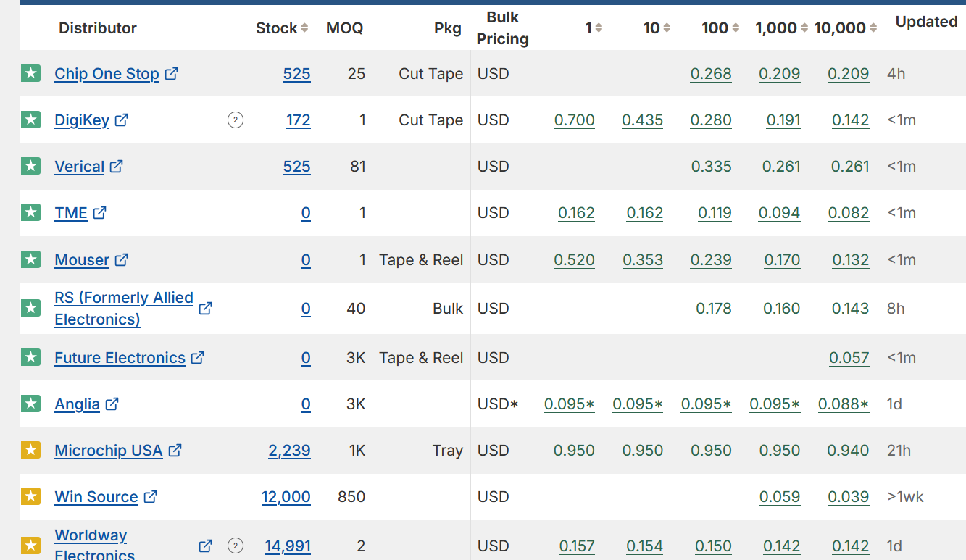Click the Updated column header

[927, 22]
